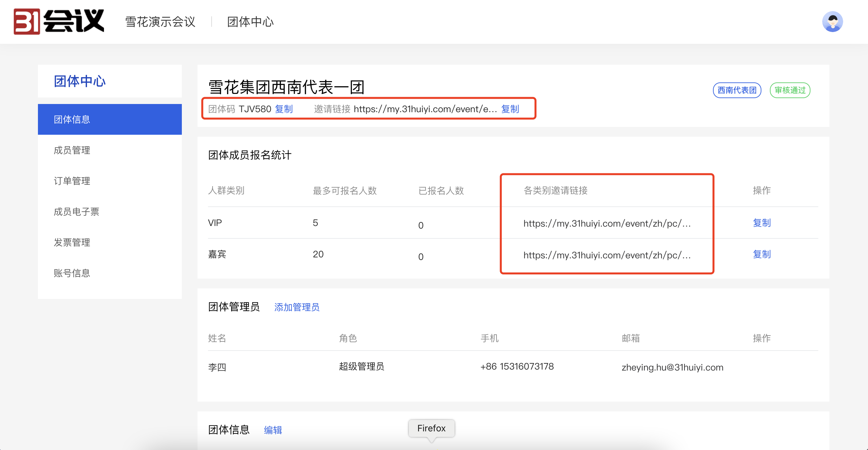The height and width of the screenshot is (450, 868).
Task: Click the 已报名人数 column header
Action: 441,191
